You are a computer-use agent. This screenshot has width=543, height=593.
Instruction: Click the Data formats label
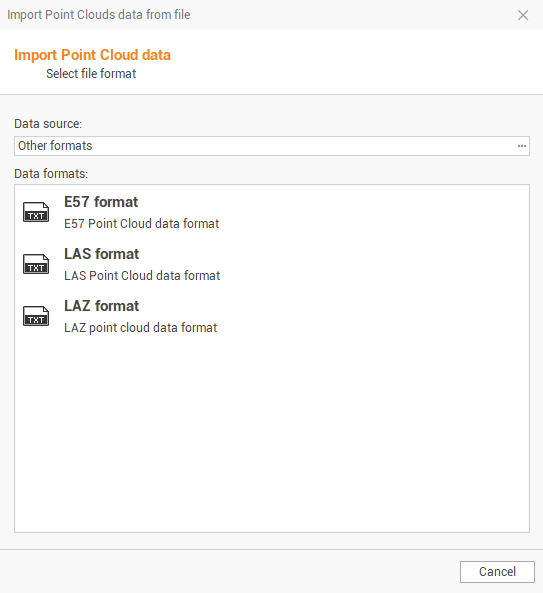51,174
